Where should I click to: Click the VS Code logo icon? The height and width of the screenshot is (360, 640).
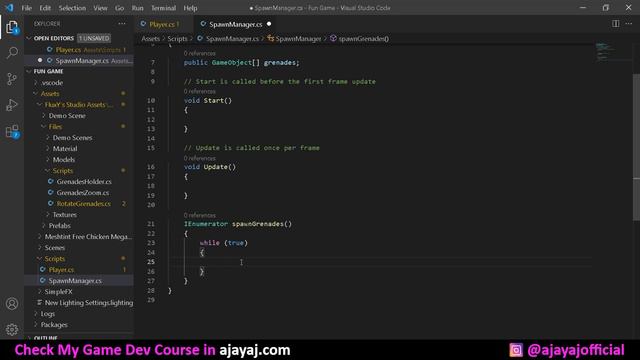pyautogui.click(x=9, y=8)
